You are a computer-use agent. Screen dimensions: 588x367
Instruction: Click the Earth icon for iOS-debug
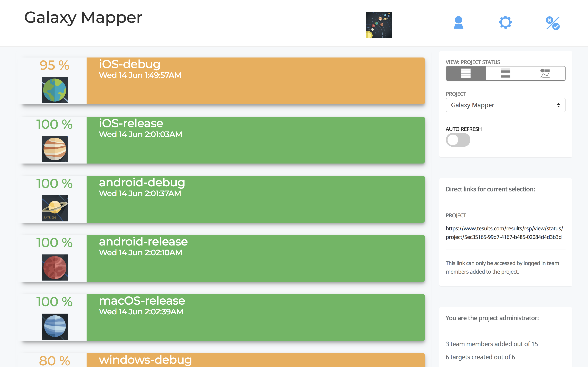point(55,90)
